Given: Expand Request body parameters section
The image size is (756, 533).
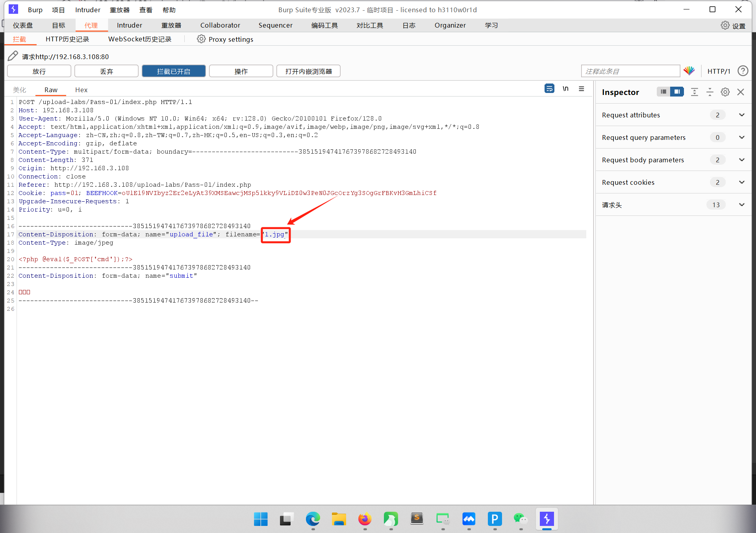Looking at the screenshot, I should [x=742, y=160].
